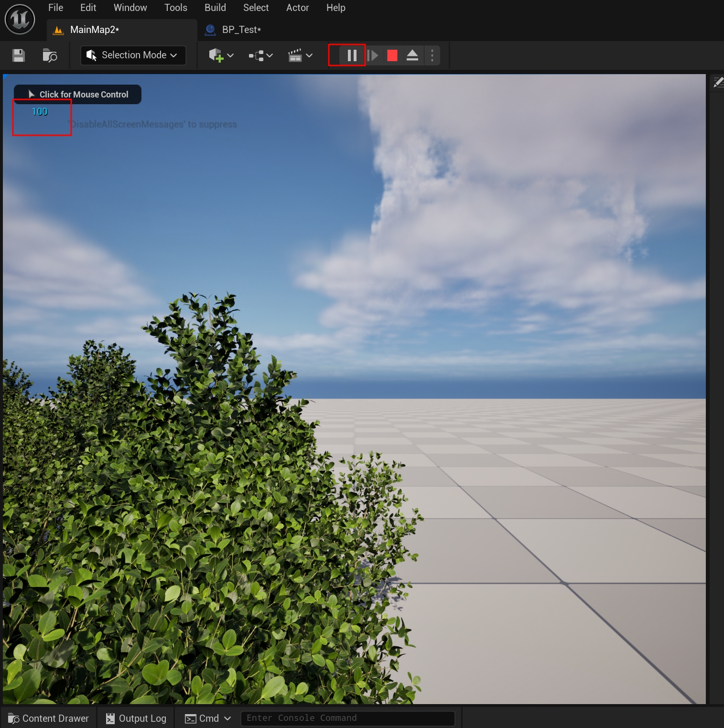Save the current level with the floppy disk icon

[x=19, y=55]
